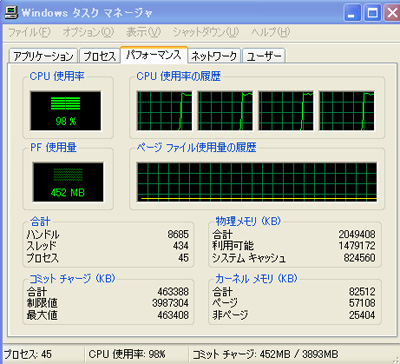Screen dimensions: 400x364
Task: Click the 物理メモリ (KB) heading
Action: (248, 221)
